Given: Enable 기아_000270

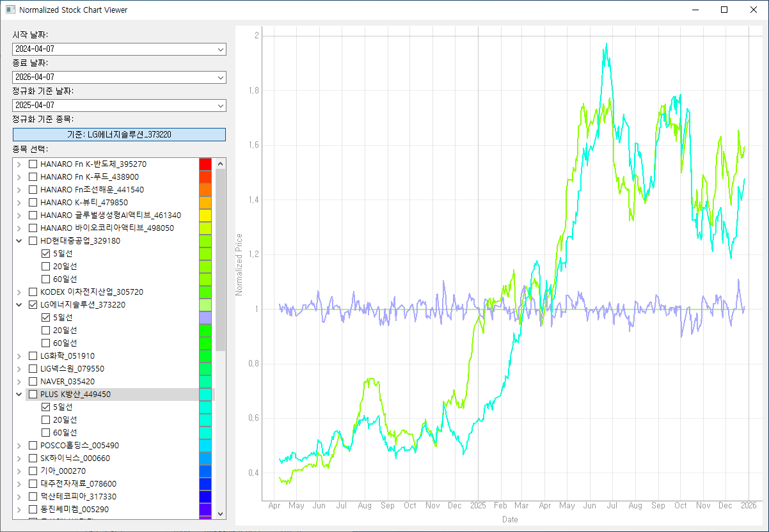Looking at the screenshot, I should 32,471.
